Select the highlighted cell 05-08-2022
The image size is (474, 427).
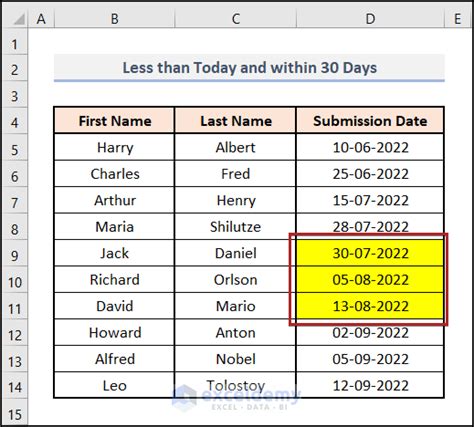(370, 279)
